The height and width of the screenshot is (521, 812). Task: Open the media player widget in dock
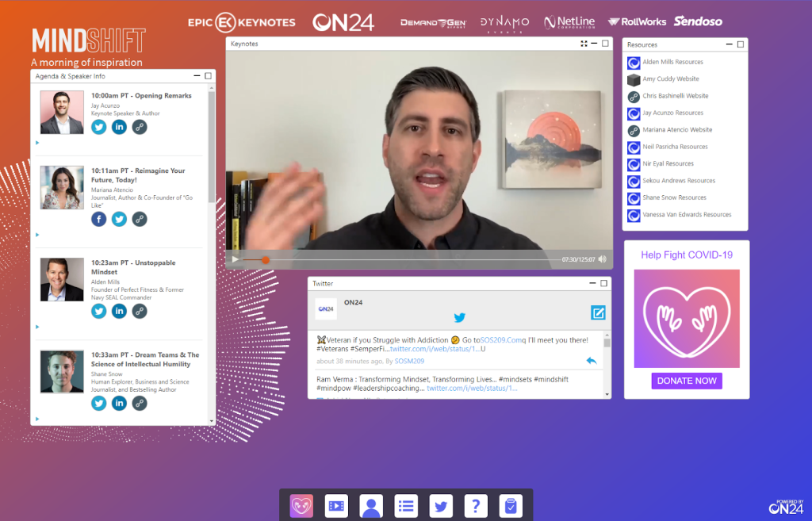[336, 506]
